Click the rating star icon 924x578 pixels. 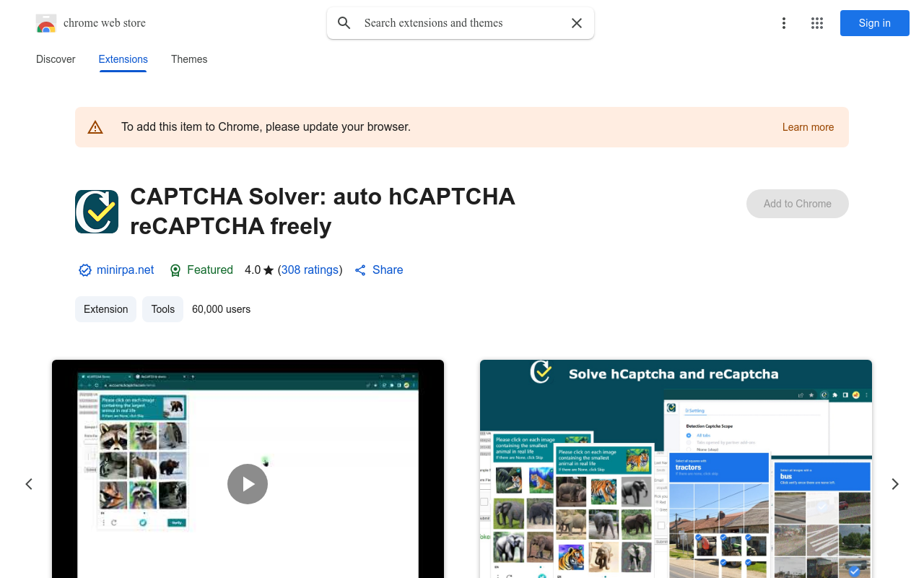269,270
